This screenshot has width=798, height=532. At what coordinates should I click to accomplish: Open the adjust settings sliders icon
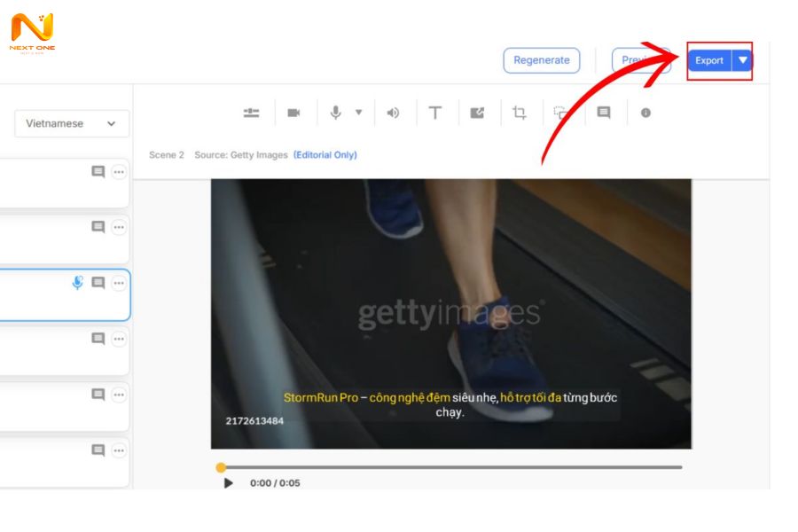click(x=252, y=113)
